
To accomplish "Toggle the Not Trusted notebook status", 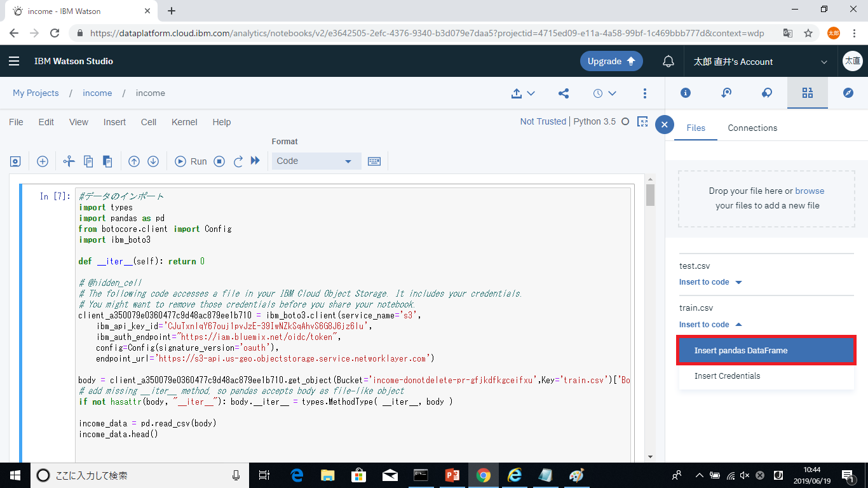I will [543, 121].
